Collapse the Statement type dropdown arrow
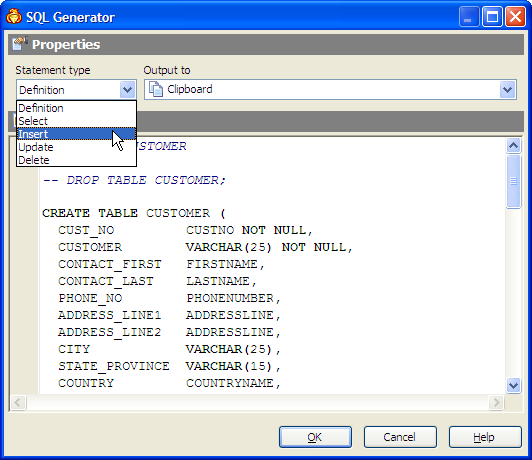The height and width of the screenshot is (460, 532). pyautogui.click(x=127, y=90)
